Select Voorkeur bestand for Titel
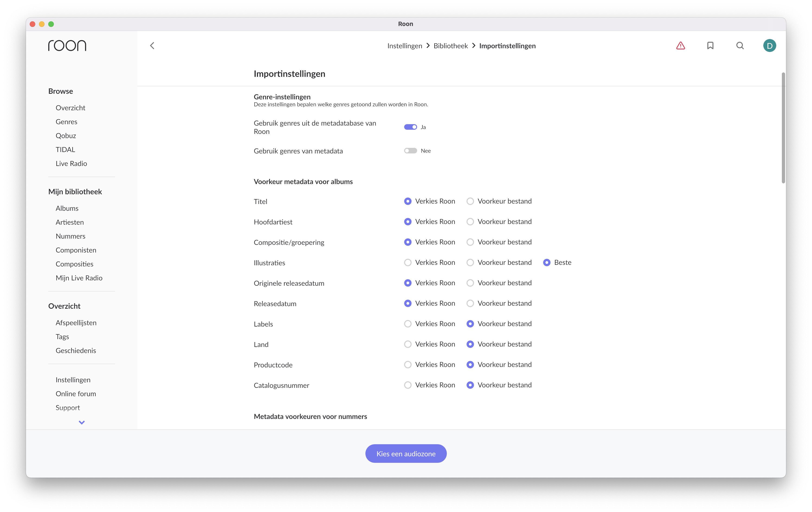The width and height of the screenshot is (812, 512). point(470,201)
